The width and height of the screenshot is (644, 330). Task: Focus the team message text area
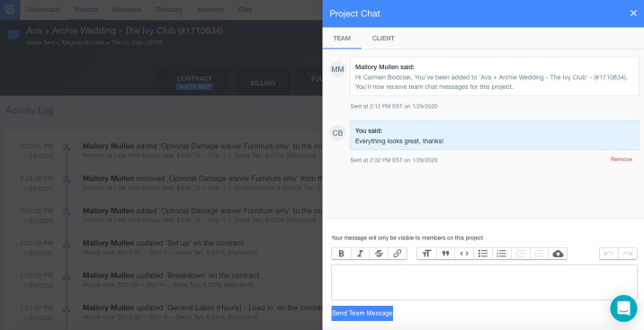[484, 282]
